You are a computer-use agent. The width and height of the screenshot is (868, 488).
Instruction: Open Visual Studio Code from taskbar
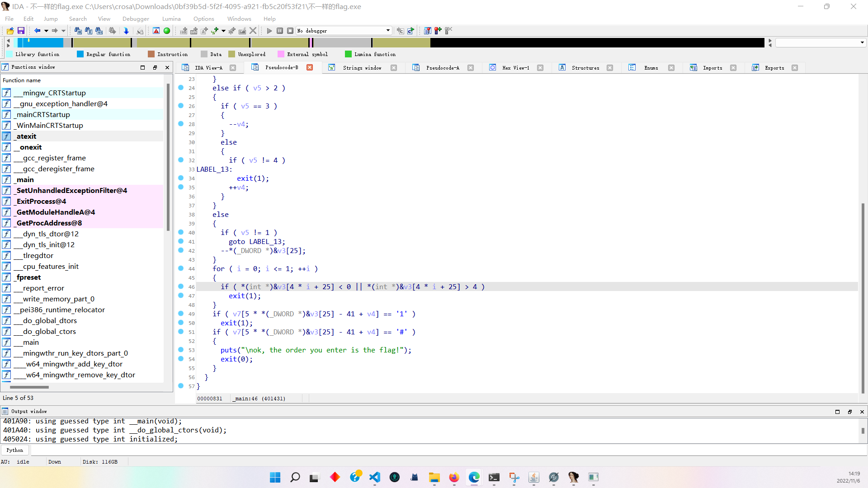[375, 477]
